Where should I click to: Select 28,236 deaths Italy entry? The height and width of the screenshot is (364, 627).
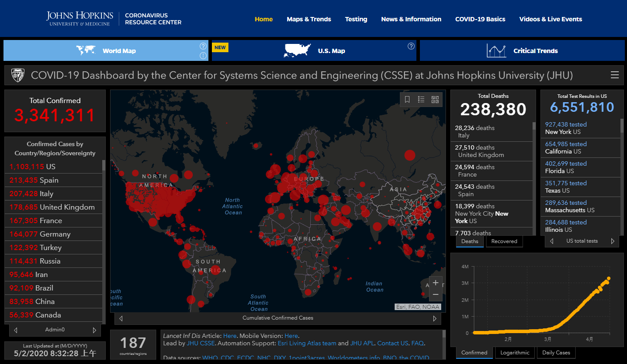click(x=492, y=132)
